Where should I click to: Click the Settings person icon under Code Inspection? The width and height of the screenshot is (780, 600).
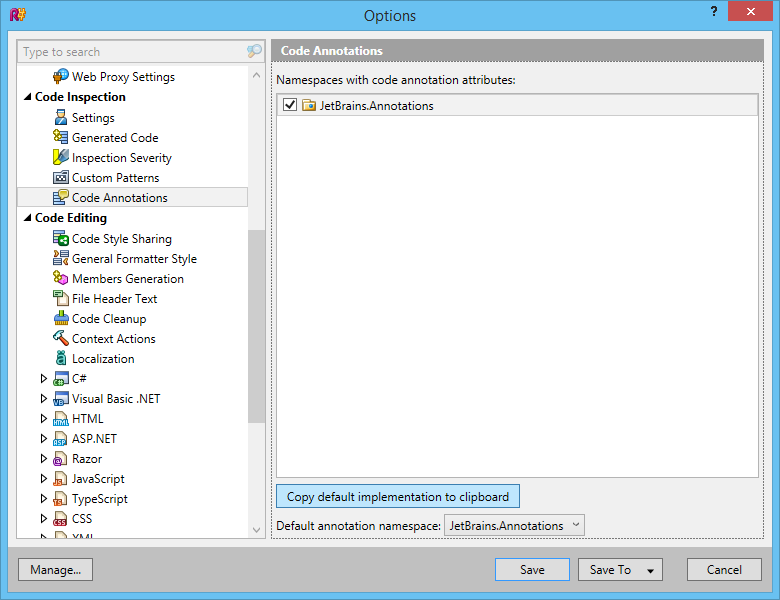[61, 117]
